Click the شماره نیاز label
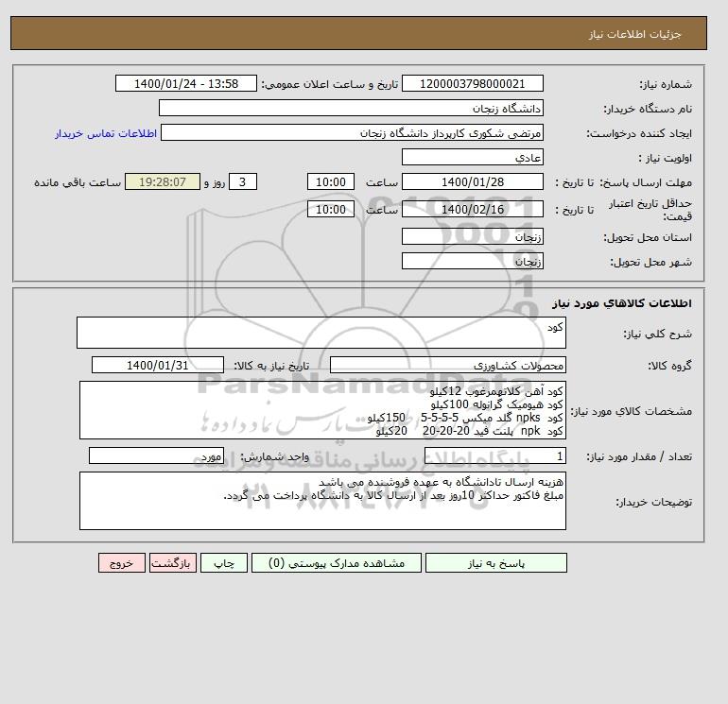 [x=666, y=84]
